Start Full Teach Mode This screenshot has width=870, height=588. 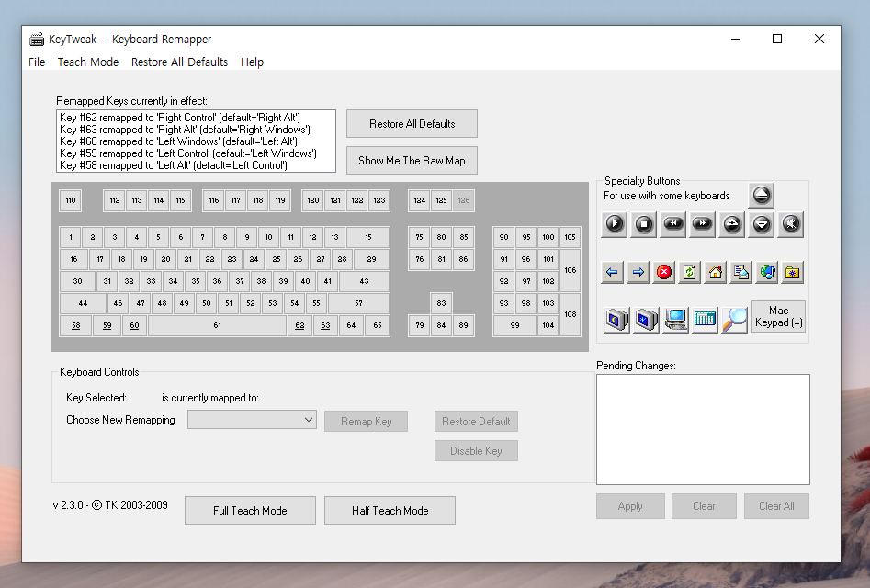tap(250, 510)
